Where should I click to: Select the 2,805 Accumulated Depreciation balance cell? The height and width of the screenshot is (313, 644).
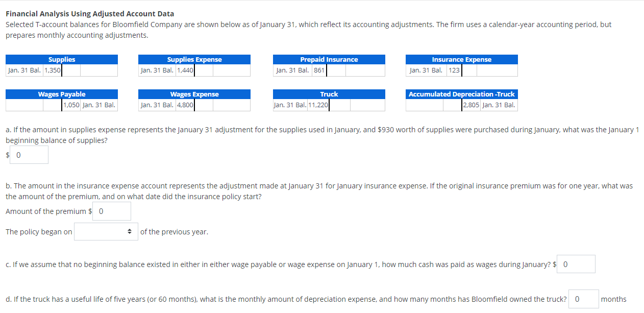(469, 105)
